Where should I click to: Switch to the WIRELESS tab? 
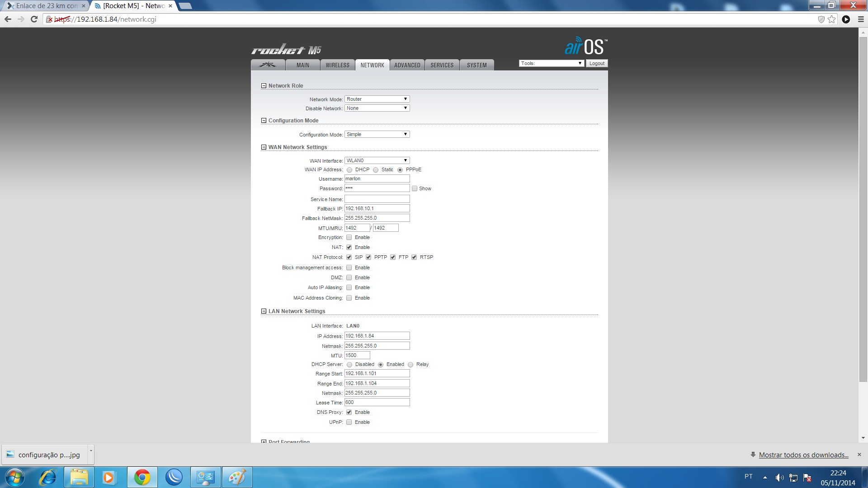tap(337, 65)
